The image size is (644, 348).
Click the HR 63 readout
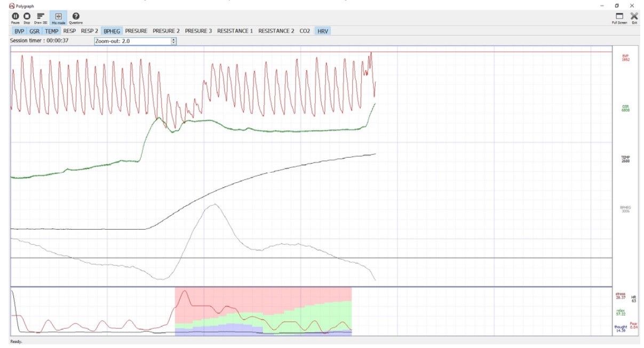(x=634, y=299)
